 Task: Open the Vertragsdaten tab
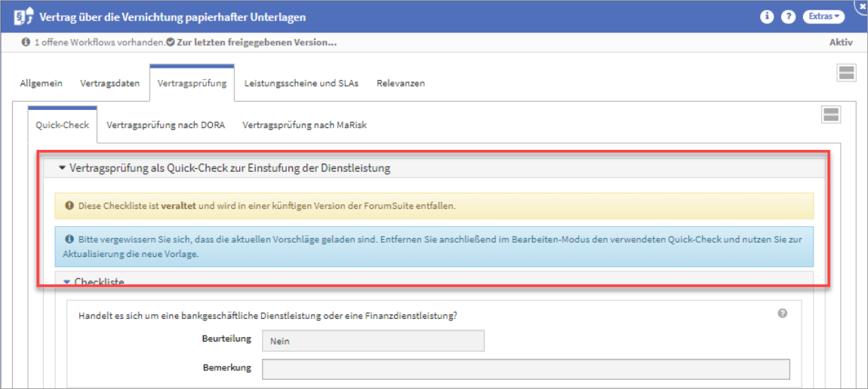coord(110,84)
